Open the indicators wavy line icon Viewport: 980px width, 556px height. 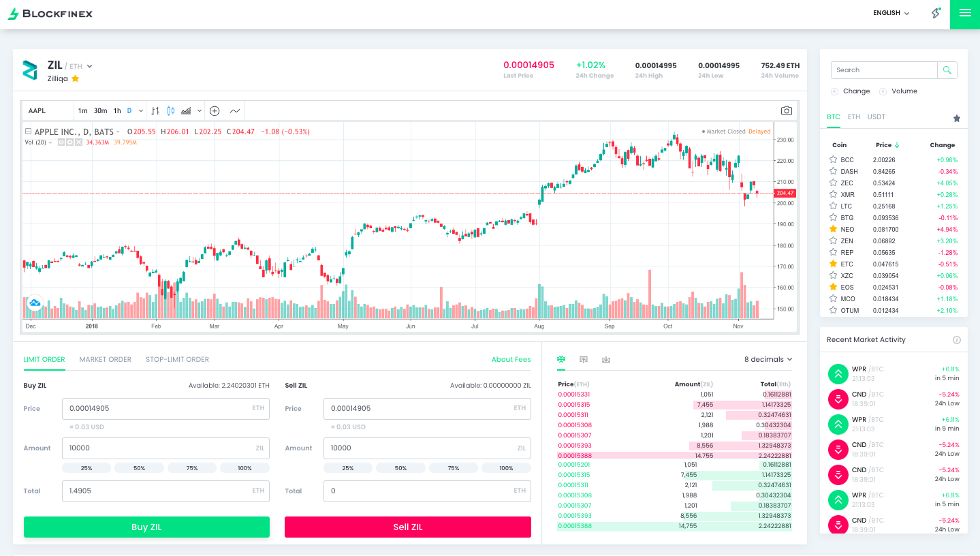[x=235, y=110]
